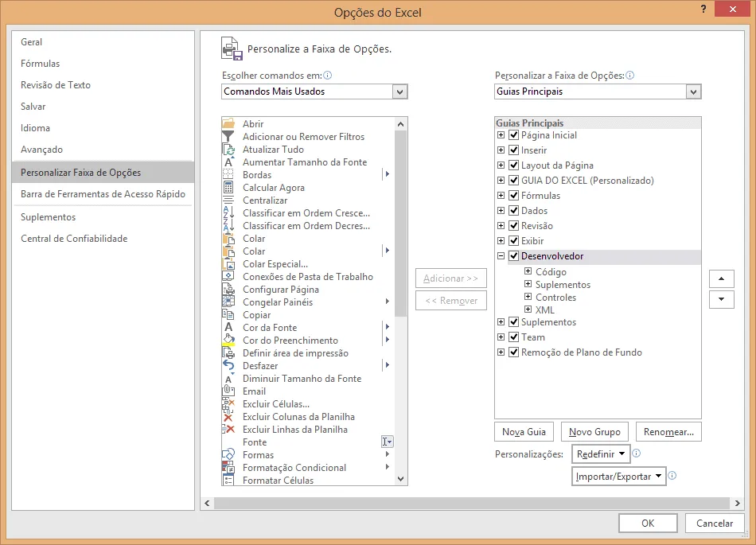Select the Formas shapes icon
Screen dimensions: 756x545
228,455
